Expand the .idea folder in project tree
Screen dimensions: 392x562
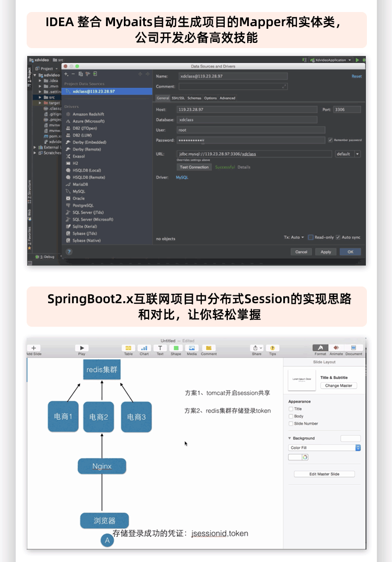(40, 81)
